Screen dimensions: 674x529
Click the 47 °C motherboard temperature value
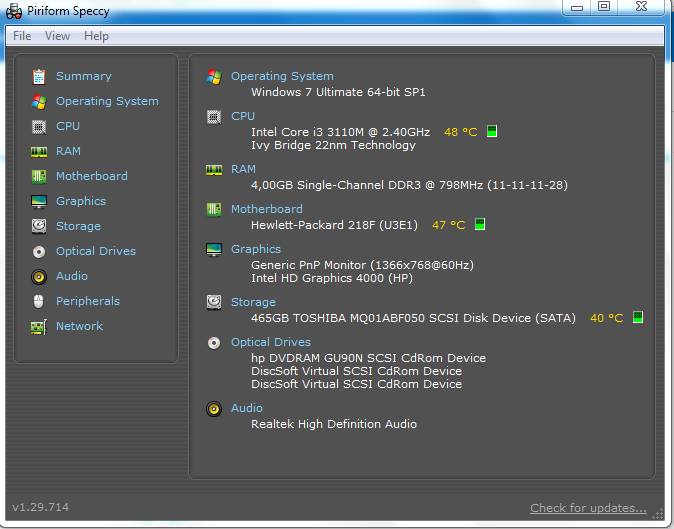click(x=449, y=225)
